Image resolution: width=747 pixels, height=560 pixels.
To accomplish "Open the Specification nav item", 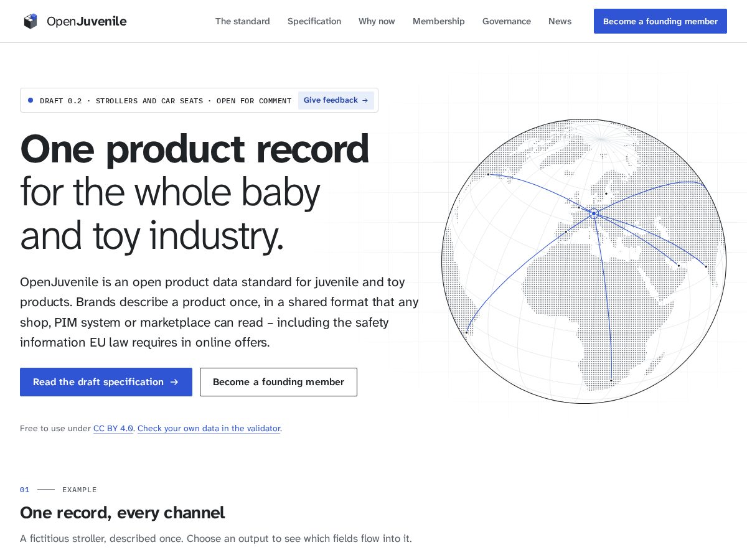I will pyautogui.click(x=314, y=21).
